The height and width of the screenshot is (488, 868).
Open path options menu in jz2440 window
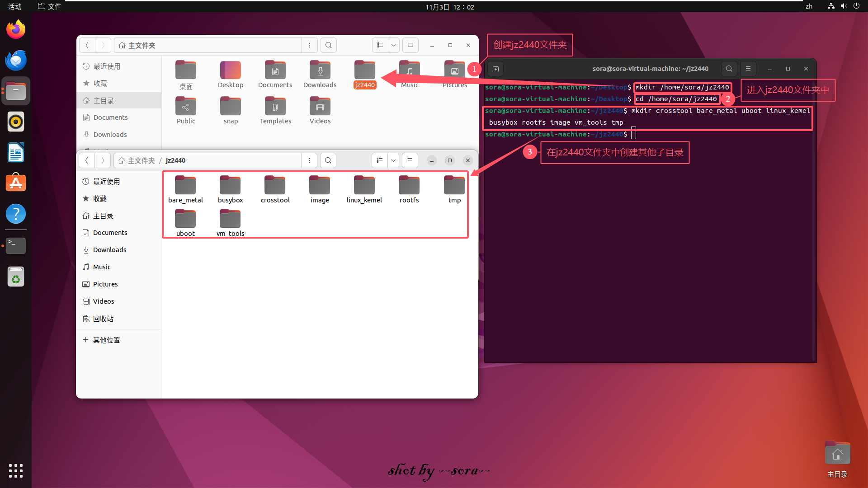(x=309, y=160)
